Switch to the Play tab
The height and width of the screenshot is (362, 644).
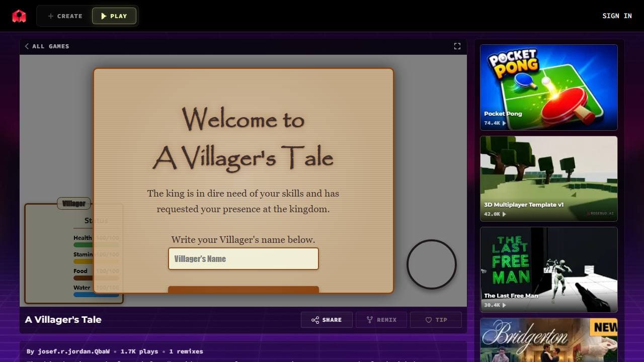(x=114, y=16)
